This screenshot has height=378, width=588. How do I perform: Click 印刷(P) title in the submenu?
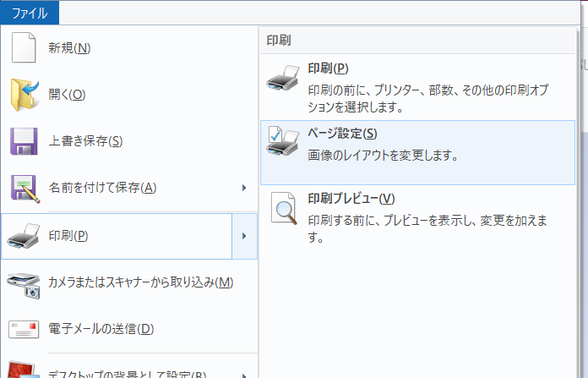pos(328,68)
